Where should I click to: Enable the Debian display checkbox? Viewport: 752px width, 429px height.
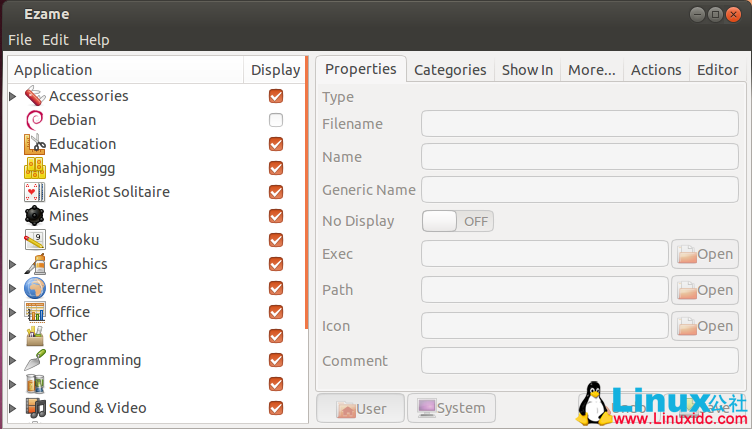point(275,120)
